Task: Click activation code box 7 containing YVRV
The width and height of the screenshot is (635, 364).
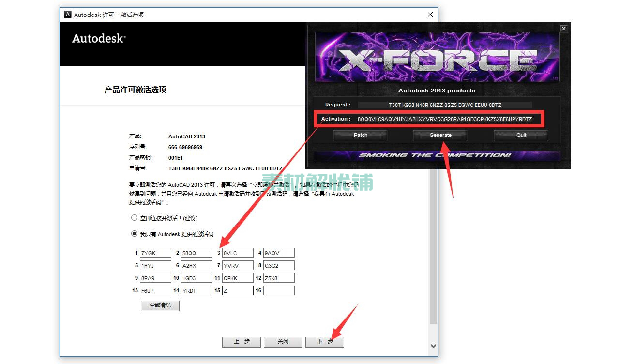Action: [238, 265]
